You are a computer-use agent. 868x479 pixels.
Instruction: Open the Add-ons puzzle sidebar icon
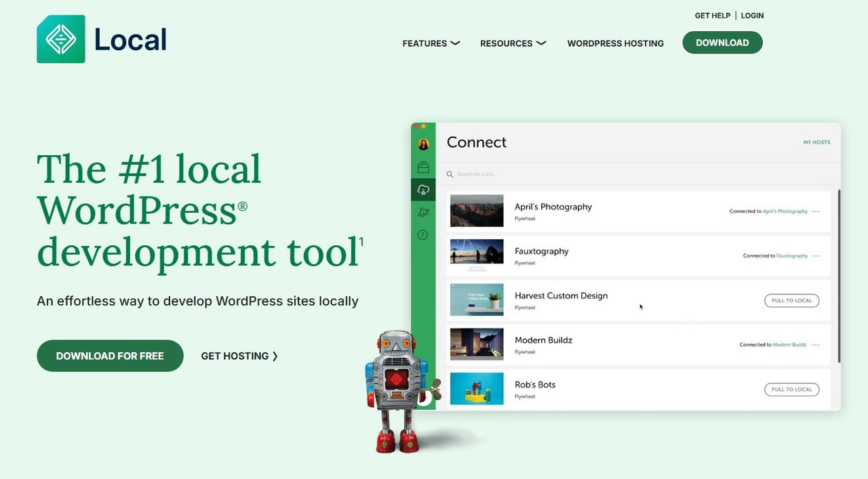[423, 213]
